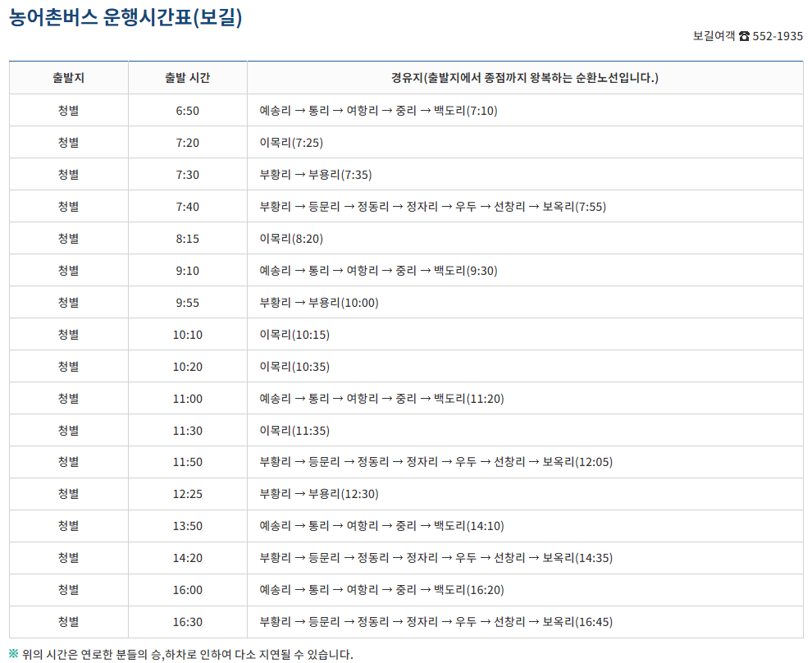Screen dimensions: 812x663
Task: Click 청별 in the 12:25 row
Action: (x=68, y=494)
